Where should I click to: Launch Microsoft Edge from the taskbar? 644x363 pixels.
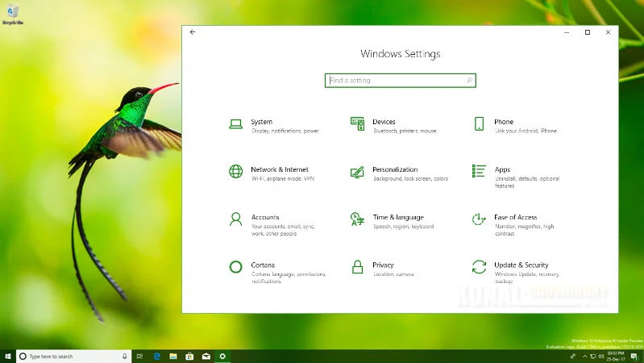point(157,357)
